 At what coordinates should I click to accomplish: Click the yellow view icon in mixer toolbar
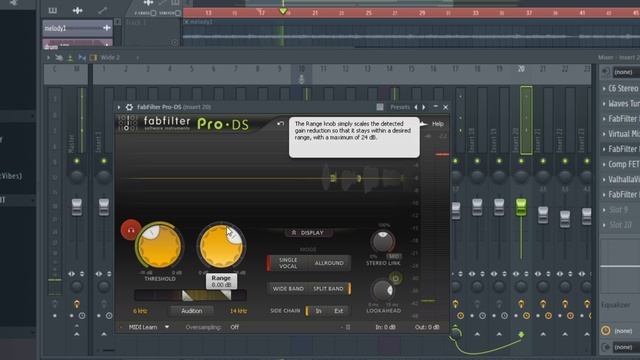[93, 58]
